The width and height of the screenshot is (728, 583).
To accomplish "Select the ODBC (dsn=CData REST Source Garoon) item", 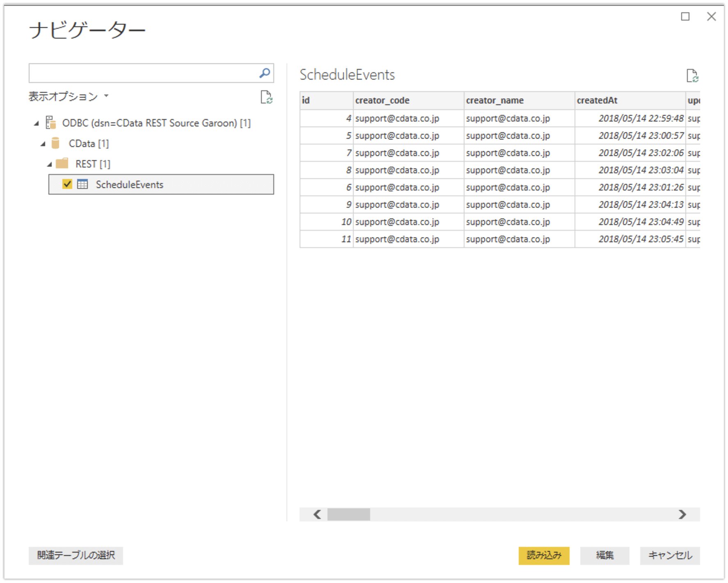I will pyautogui.click(x=156, y=123).
